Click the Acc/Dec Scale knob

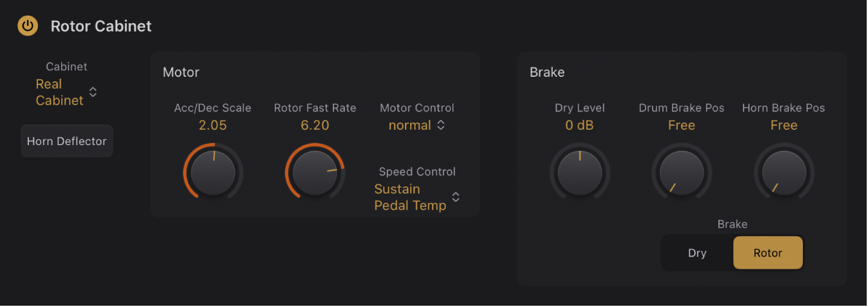tap(213, 173)
